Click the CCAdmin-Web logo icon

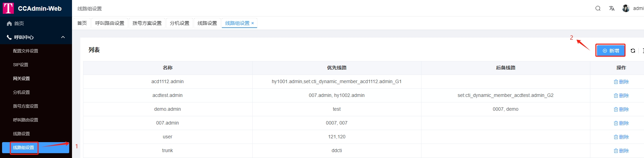click(x=8, y=8)
